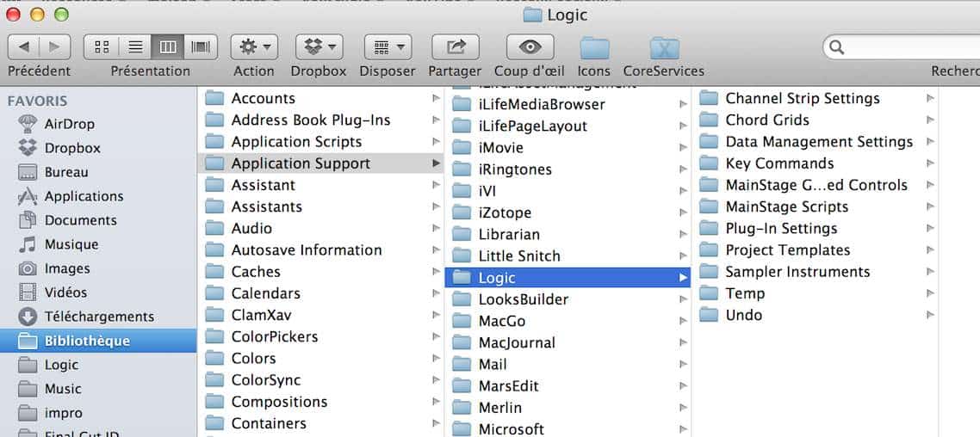Image resolution: width=980 pixels, height=437 pixels.
Task: Open the MainStage Scripts folder
Action: point(815,206)
